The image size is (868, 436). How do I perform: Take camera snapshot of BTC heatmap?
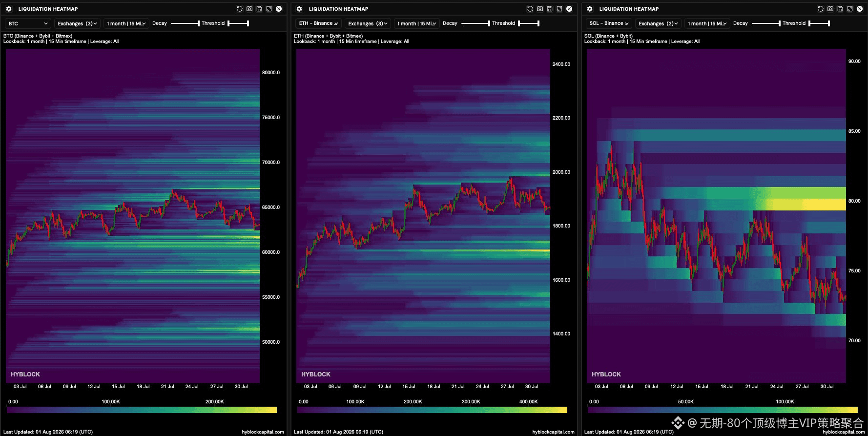pyautogui.click(x=249, y=9)
